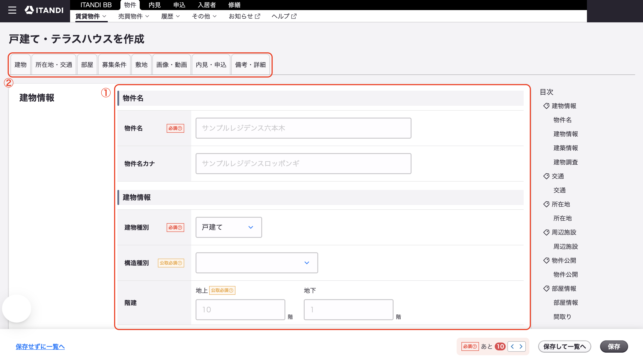Open the 建物種別 dropdown showing 戸建て
Viewport: 643px width, 364px height.
[229, 227]
